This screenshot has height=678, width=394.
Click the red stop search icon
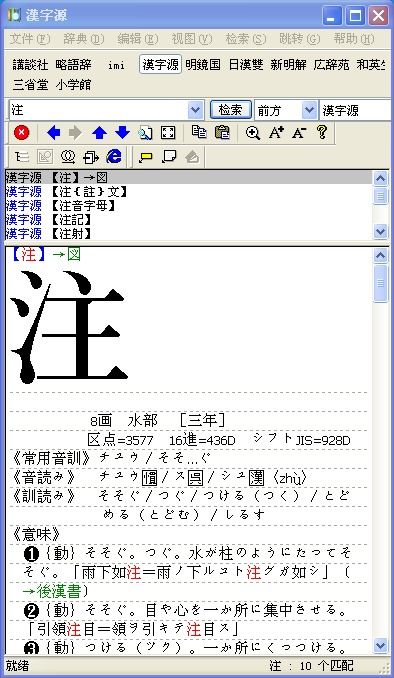21,133
